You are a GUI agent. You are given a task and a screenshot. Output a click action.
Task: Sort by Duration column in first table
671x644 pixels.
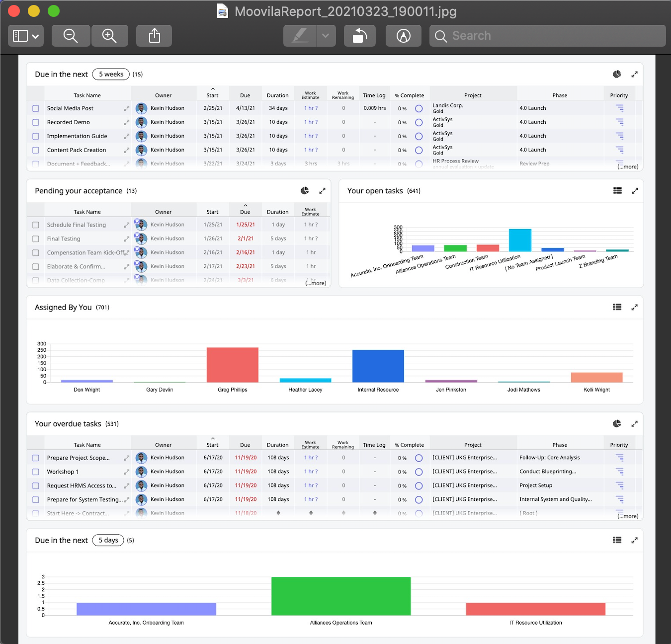coord(278,95)
